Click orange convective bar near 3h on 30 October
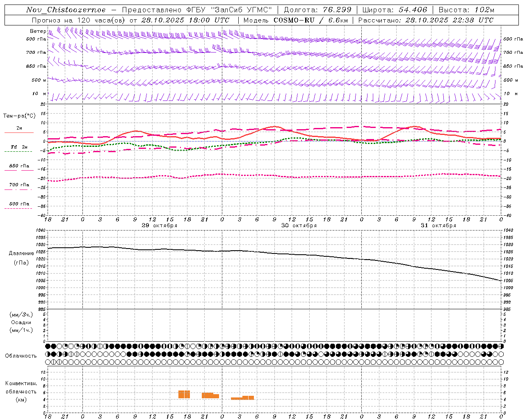525x420 pixels. [242, 398]
